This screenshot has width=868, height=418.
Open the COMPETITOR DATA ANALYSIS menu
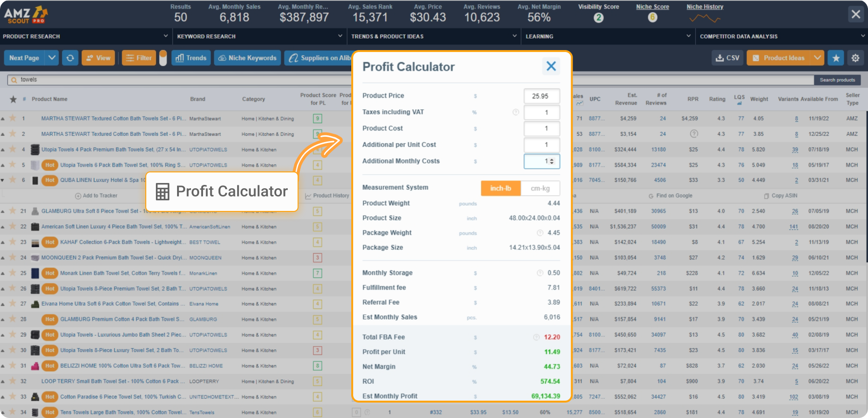pos(782,37)
